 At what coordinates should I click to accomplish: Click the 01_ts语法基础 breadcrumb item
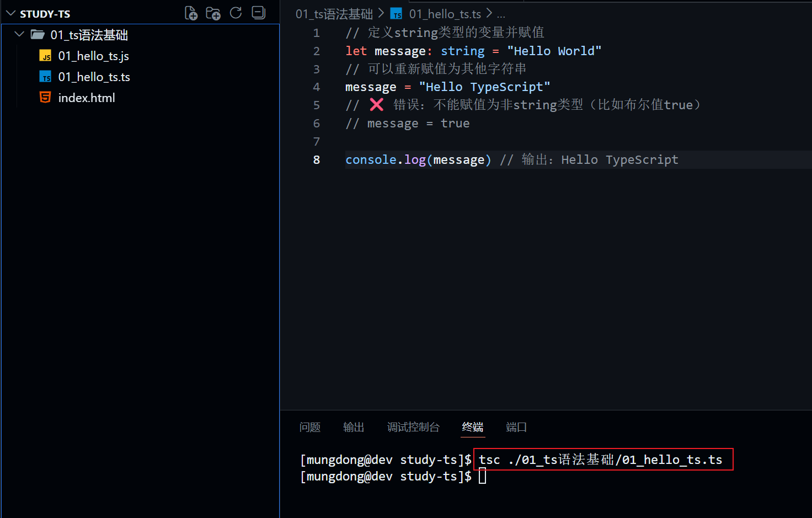tap(333, 13)
